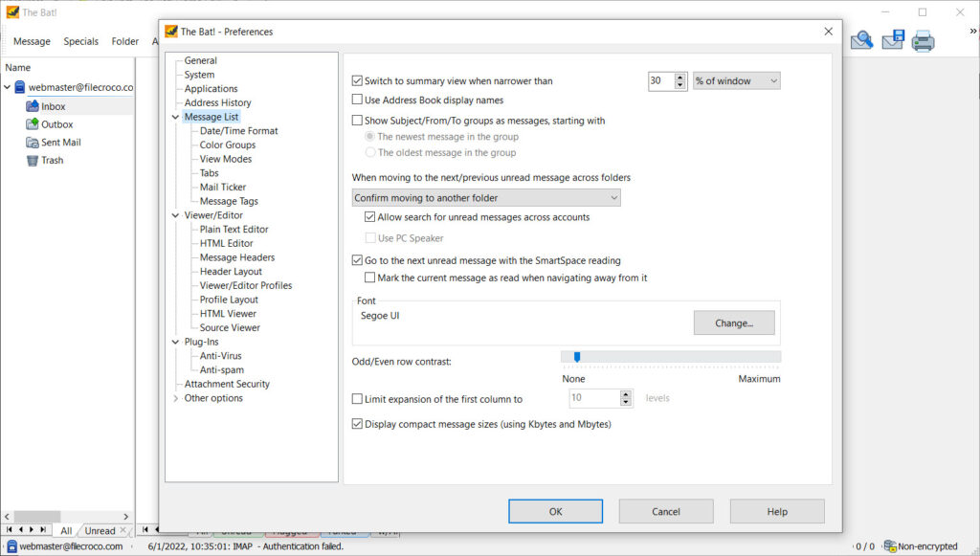Click the webmaster account icon in the folder tree
980x556 pixels.
pyautogui.click(x=20, y=87)
